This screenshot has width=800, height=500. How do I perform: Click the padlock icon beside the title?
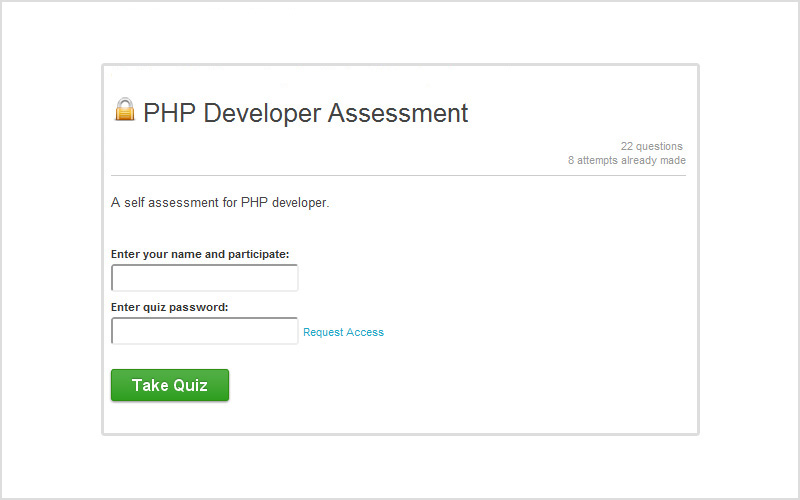[125, 109]
